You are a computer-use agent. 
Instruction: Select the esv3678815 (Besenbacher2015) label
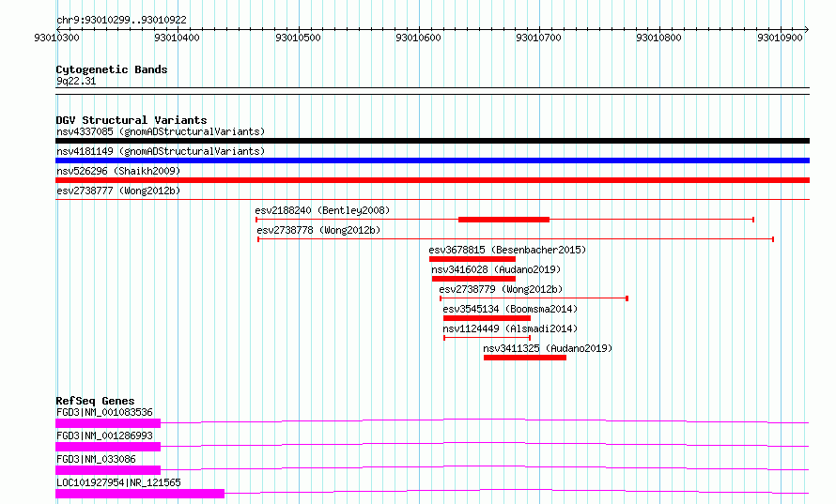coord(507,250)
